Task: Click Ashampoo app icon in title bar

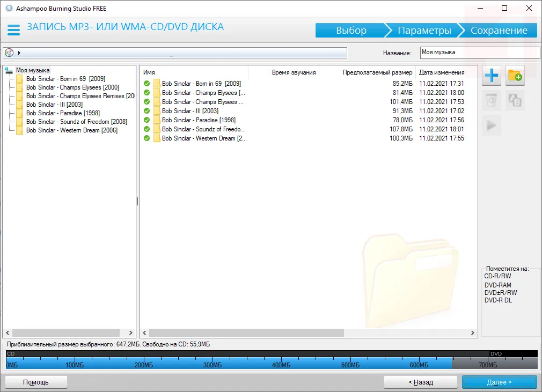Action: pos(9,8)
